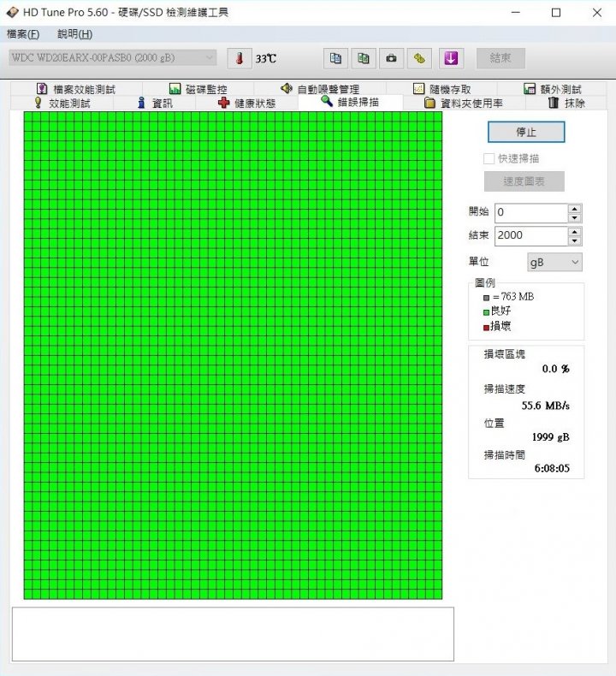616x676 pixels.
Task: Switch to the 健康狀態 tab
Action: coord(247,103)
